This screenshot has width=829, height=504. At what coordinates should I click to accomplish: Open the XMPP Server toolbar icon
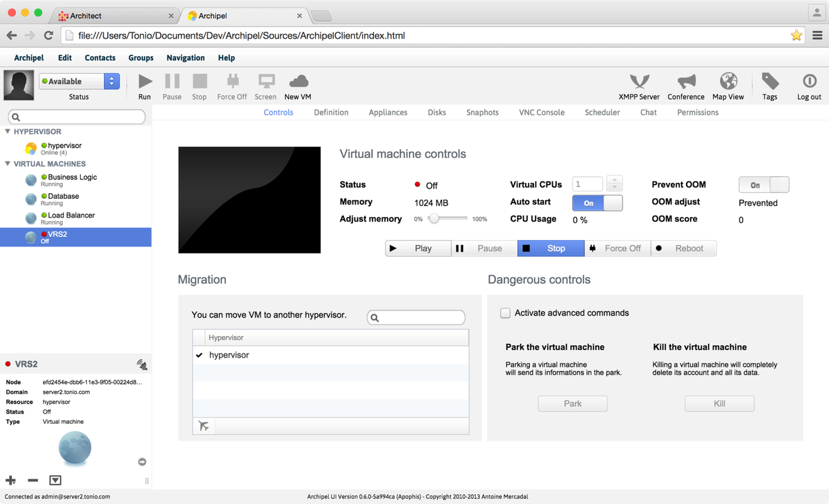tap(639, 81)
